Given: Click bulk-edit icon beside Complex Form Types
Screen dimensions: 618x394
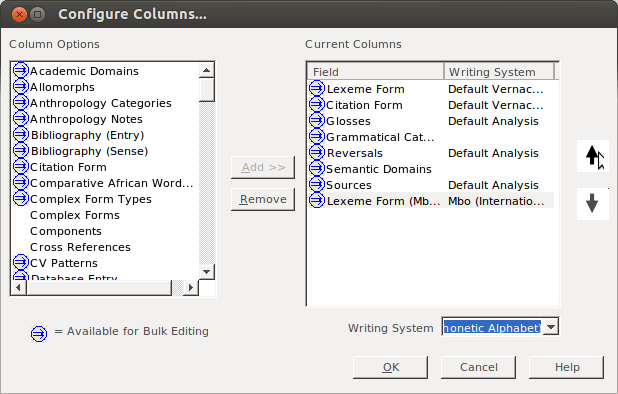Looking at the screenshot, I should (x=20, y=199).
